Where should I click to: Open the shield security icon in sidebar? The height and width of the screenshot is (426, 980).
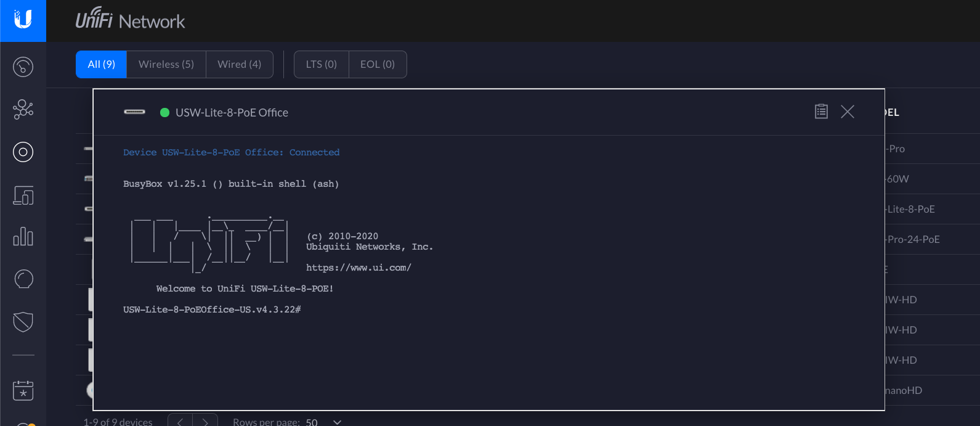coord(23,321)
